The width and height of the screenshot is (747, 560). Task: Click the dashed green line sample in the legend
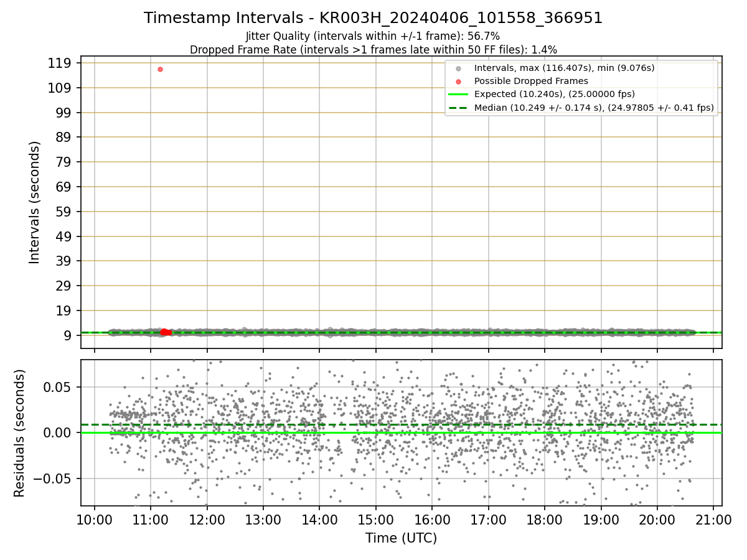(459, 108)
